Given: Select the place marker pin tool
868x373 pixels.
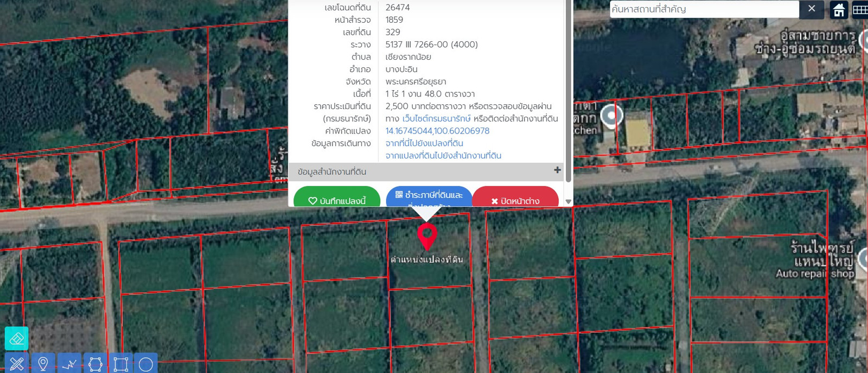Looking at the screenshot, I should coord(43,363).
